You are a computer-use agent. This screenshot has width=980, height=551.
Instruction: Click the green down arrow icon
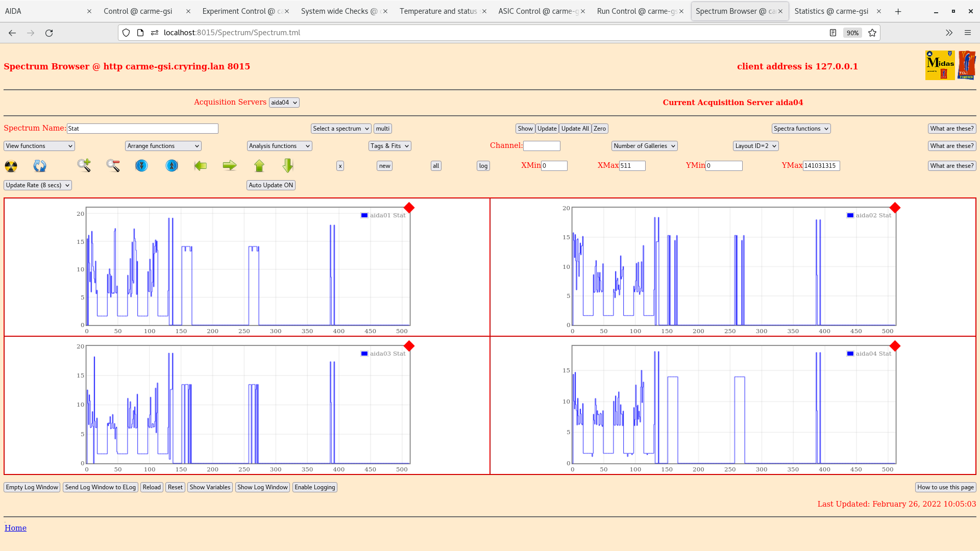coord(288,165)
